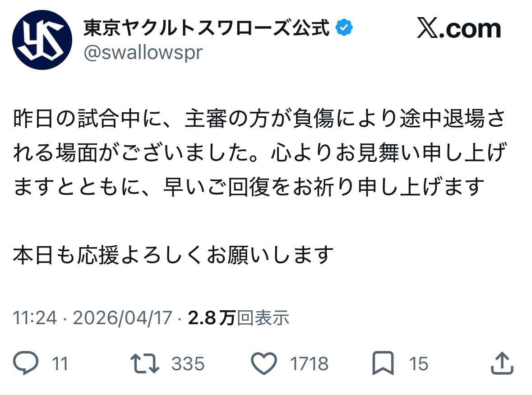The height and width of the screenshot is (395, 532).
Task: Click the blue verified badge
Action: click(x=344, y=29)
